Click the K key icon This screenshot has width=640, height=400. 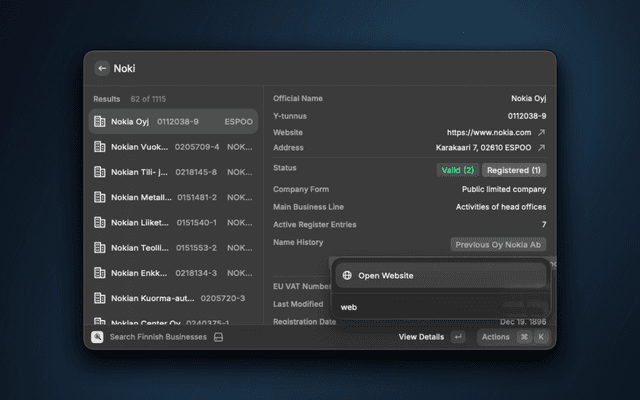point(541,337)
